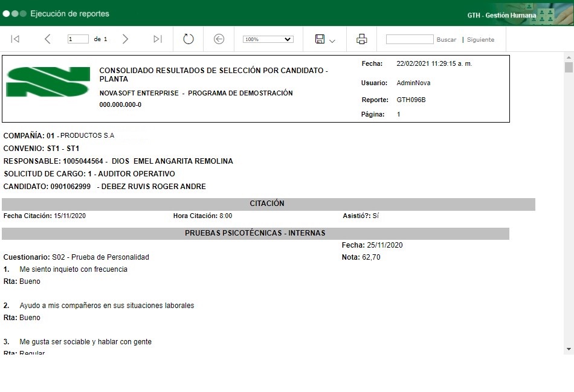Select the company ID 000.000.000-0
Viewport: 574px width, 392px height.
120,104
